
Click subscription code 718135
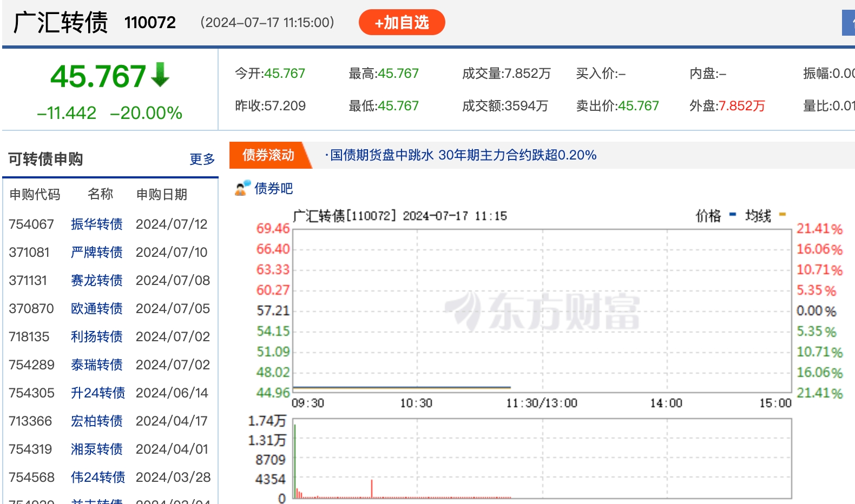29,336
